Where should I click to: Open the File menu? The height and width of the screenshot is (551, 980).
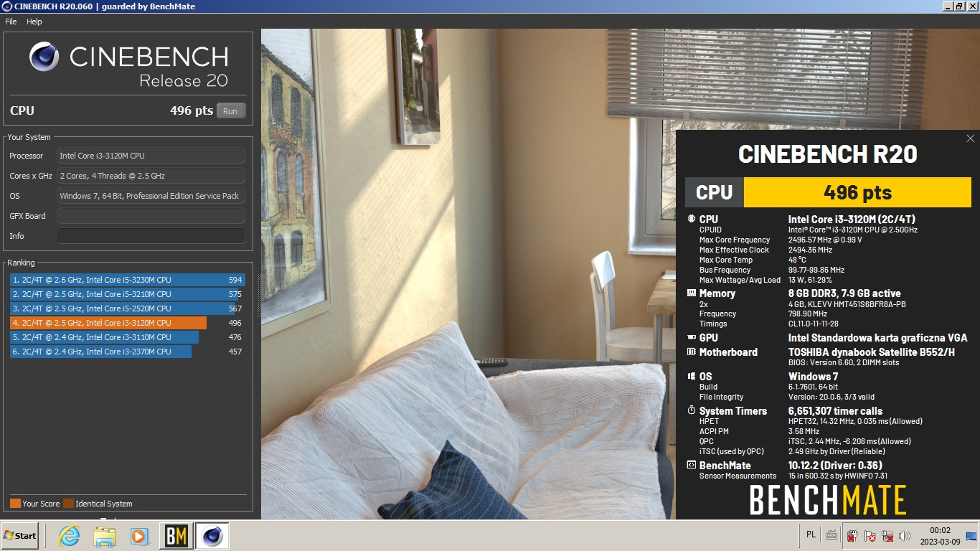tap(11, 22)
